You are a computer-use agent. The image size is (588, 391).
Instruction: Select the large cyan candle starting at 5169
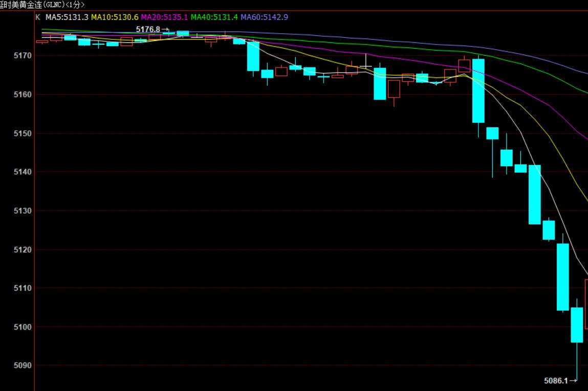click(478, 90)
